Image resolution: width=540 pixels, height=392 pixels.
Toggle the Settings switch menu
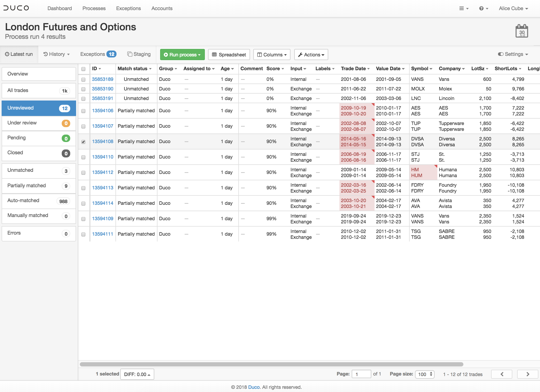coord(513,54)
